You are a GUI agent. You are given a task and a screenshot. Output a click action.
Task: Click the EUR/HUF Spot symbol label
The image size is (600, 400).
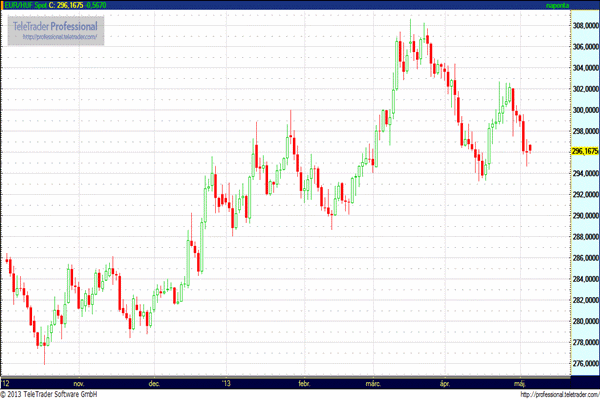tap(28, 5)
